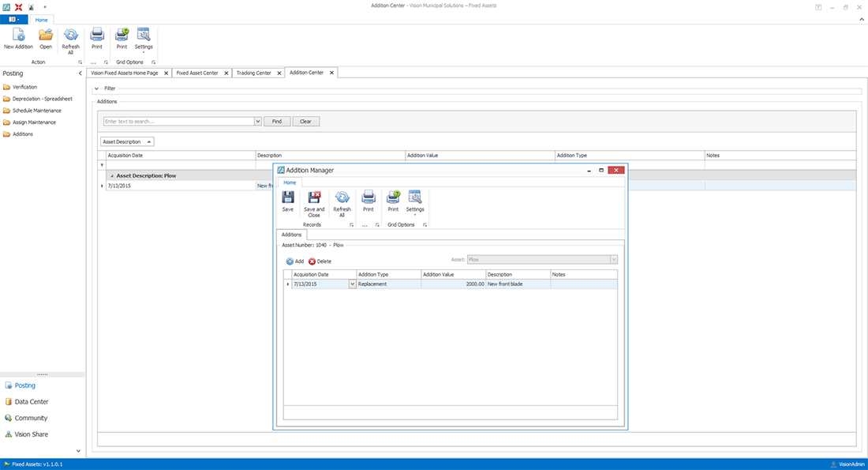Sort by Addition Value in main grid

pyautogui.click(x=480, y=155)
